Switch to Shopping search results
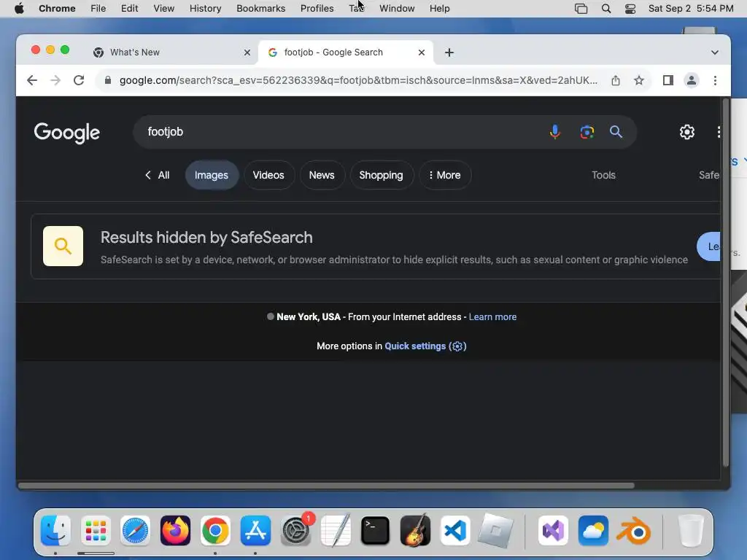This screenshot has height=560, width=747. click(381, 175)
